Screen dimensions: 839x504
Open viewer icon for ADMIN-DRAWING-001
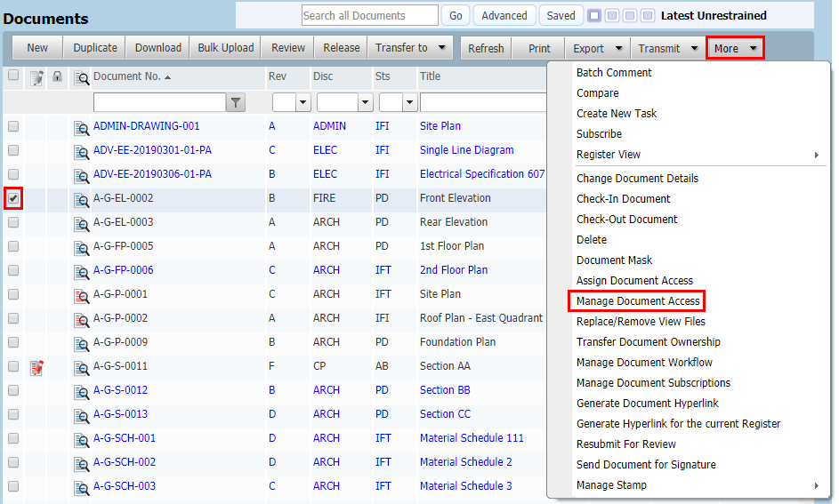click(81, 127)
